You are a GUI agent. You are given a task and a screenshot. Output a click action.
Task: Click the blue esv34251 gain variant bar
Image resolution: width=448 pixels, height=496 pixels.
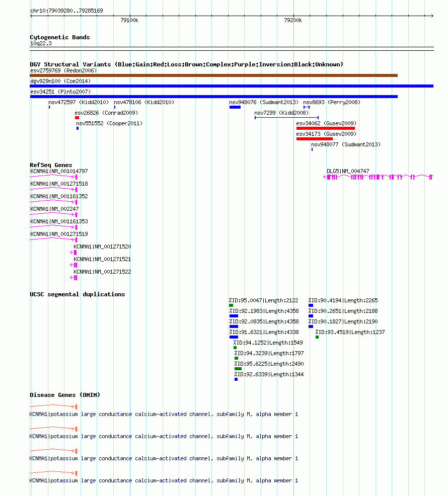pos(214,97)
